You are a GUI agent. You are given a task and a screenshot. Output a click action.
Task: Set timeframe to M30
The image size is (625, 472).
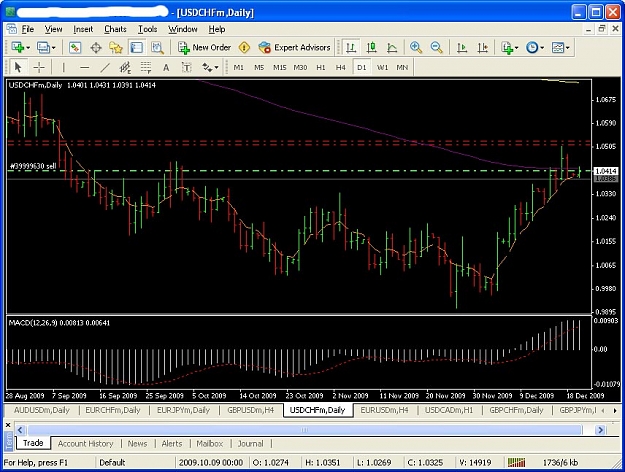pyautogui.click(x=300, y=67)
